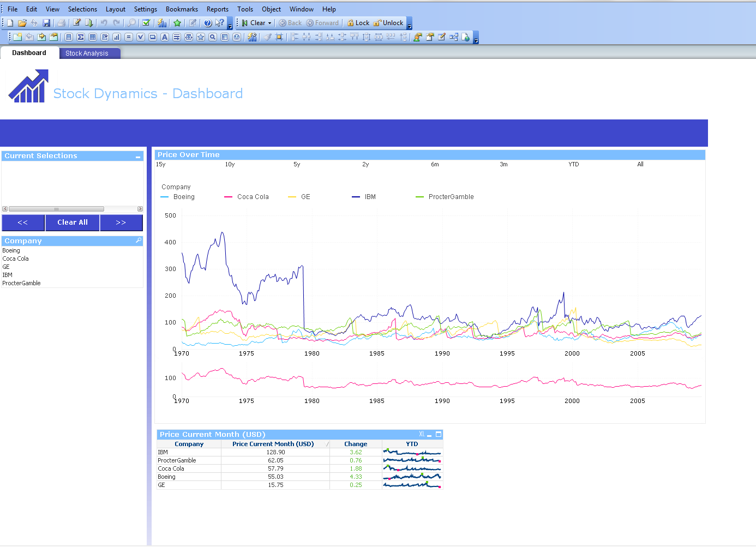Click the 5y time range option
Image resolution: width=756 pixels, height=547 pixels.
click(x=297, y=164)
